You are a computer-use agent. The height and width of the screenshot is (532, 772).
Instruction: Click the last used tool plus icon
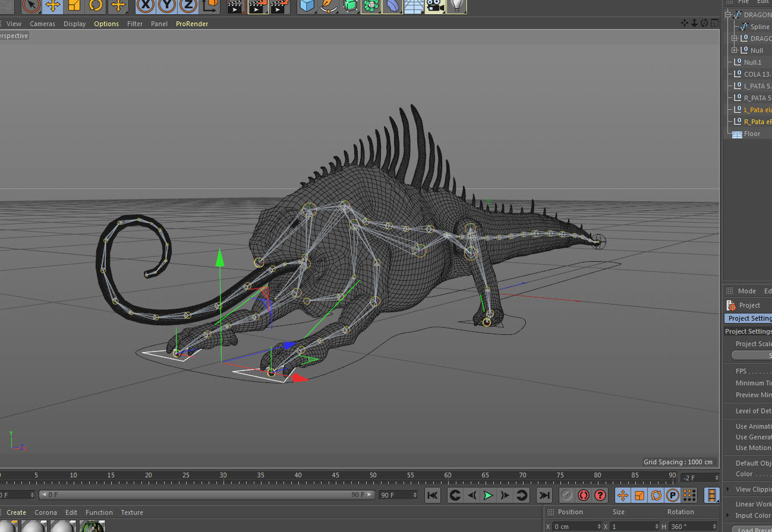point(118,6)
